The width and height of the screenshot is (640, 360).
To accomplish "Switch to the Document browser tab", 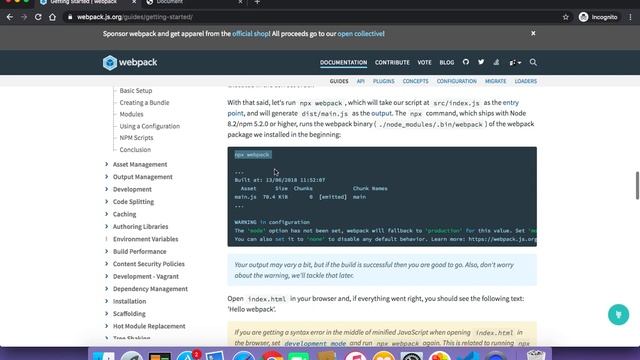I will point(193,2).
